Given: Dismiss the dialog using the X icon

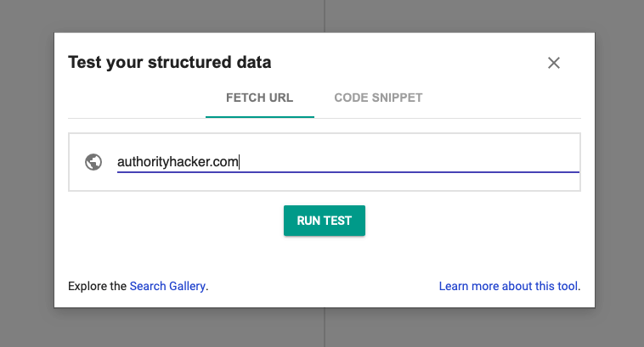Looking at the screenshot, I should click(x=554, y=63).
